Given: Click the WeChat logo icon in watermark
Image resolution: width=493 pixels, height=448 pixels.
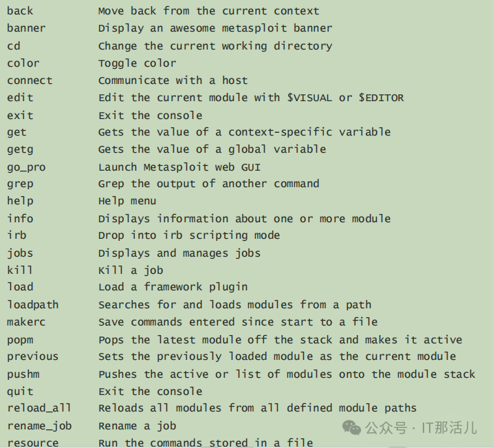Looking at the screenshot, I should point(351,427).
